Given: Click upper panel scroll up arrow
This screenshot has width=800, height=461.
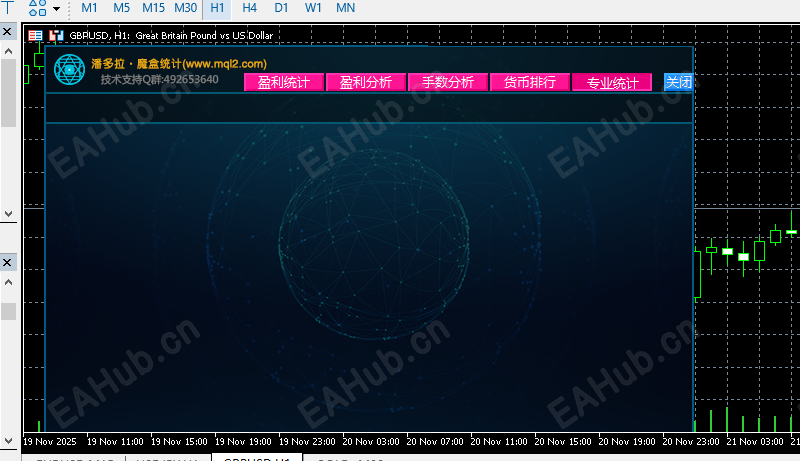Looking at the screenshot, I should [8, 51].
